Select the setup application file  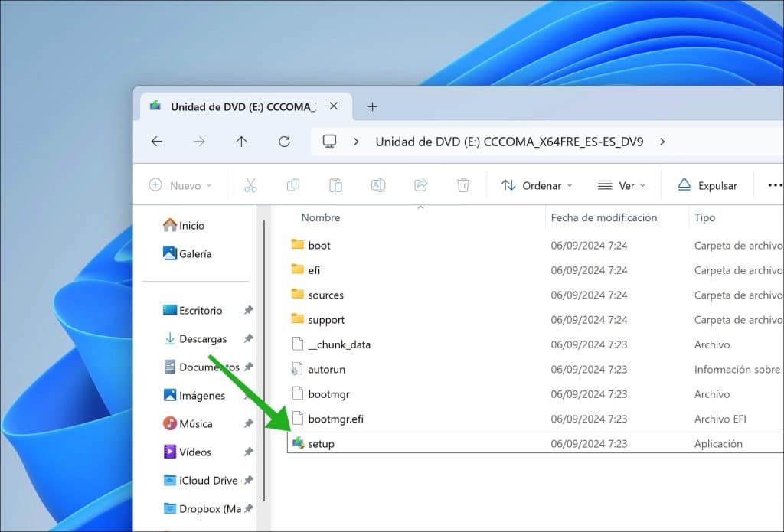(535, 443)
